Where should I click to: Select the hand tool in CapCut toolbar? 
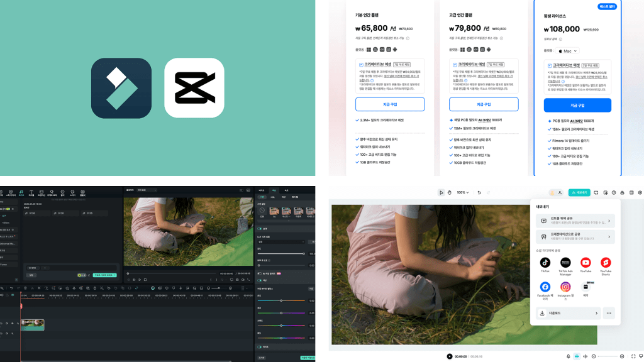pyautogui.click(x=449, y=192)
